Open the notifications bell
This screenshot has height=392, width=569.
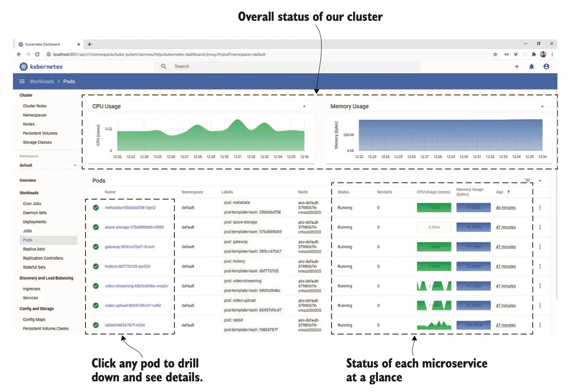click(x=532, y=67)
